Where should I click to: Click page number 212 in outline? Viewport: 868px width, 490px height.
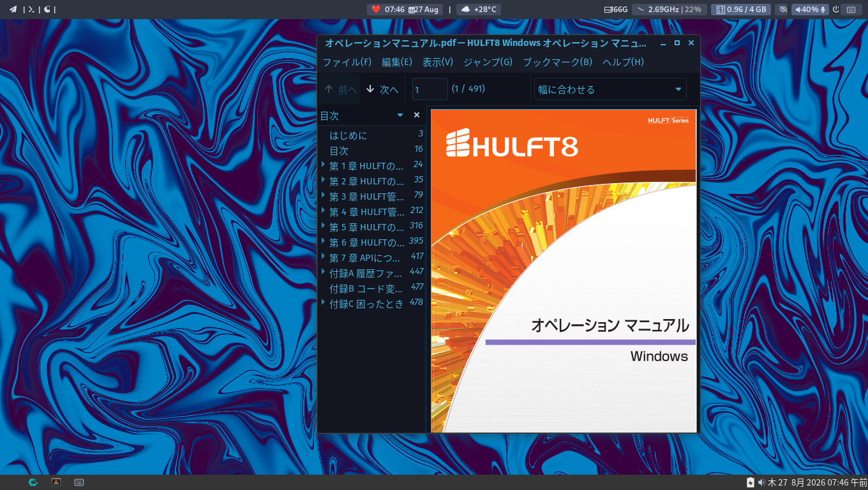pyautogui.click(x=416, y=210)
